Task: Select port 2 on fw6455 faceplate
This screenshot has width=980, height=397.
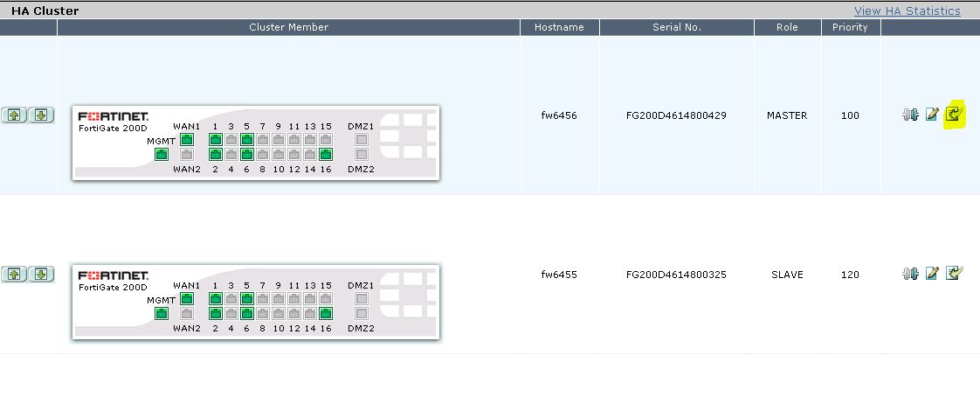Action: (216, 313)
